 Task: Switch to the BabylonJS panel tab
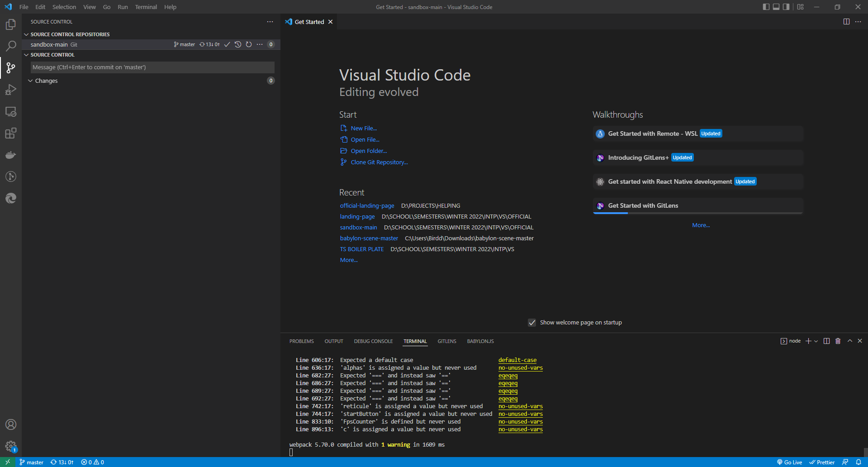[480, 341]
